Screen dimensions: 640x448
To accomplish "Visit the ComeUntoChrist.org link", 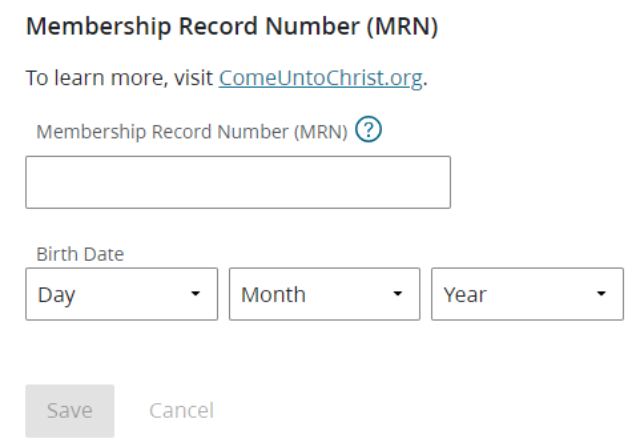I will [x=320, y=78].
